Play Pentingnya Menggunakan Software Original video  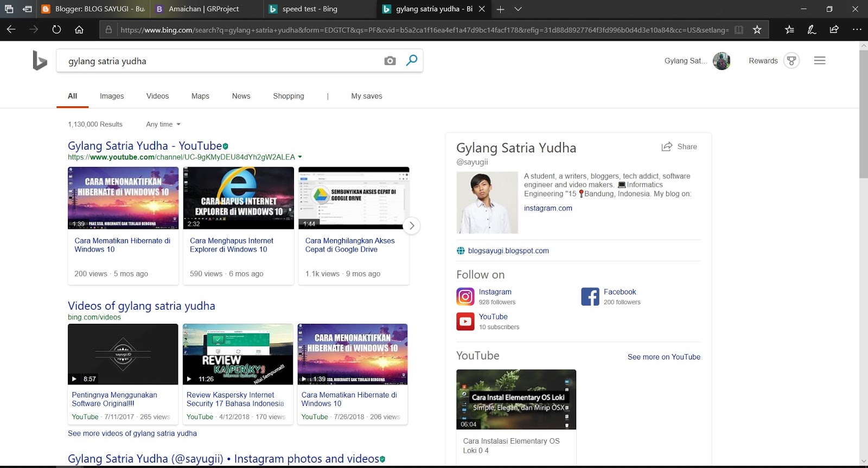tap(123, 354)
